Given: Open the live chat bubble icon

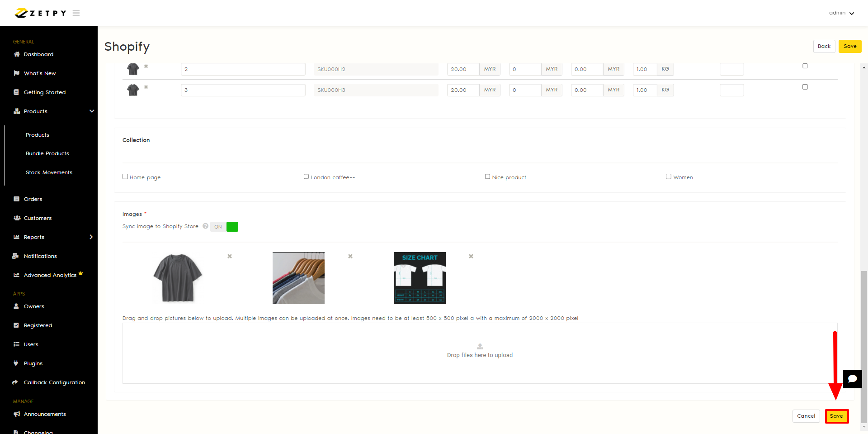Looking at the screenshot, I should [x=853, y=379].
